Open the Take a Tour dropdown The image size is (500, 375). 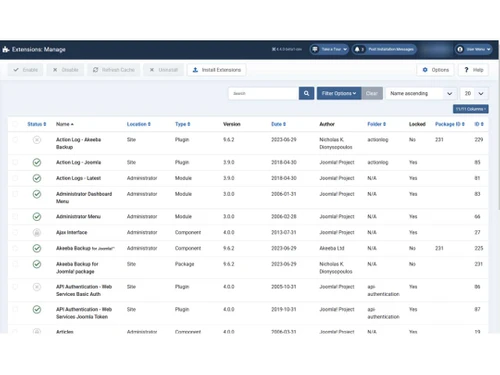[329, 49]
